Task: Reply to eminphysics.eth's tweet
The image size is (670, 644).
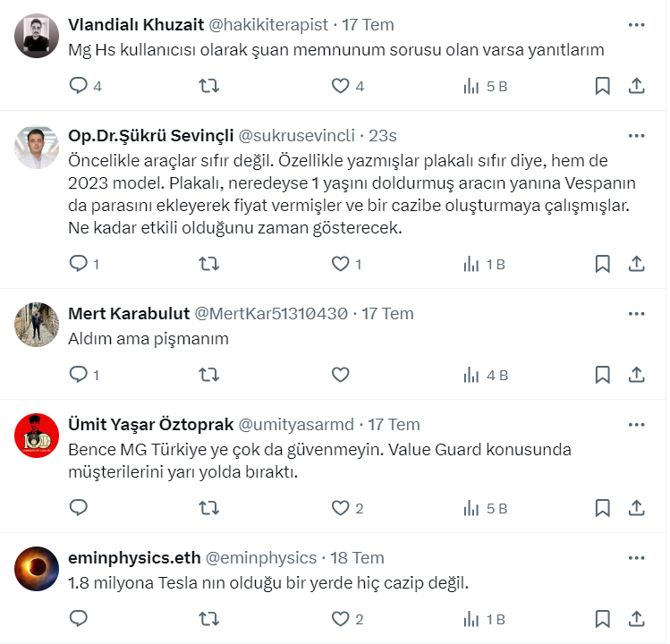Action: tap(79, 618)
